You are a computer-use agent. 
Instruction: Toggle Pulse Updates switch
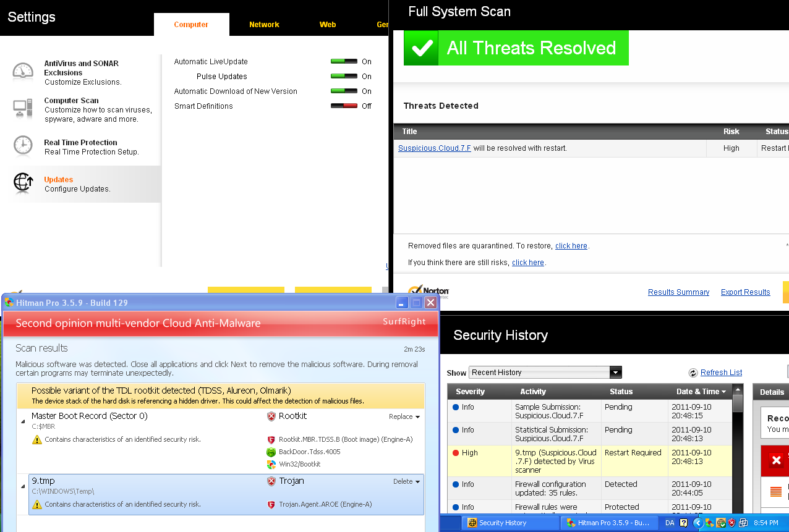(x=344, y=77)
